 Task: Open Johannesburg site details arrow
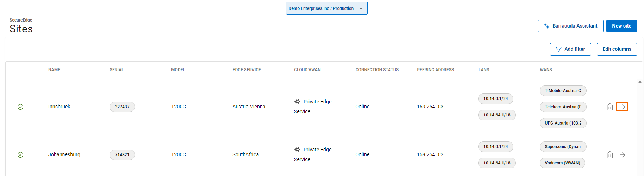(x=622, y=155)
